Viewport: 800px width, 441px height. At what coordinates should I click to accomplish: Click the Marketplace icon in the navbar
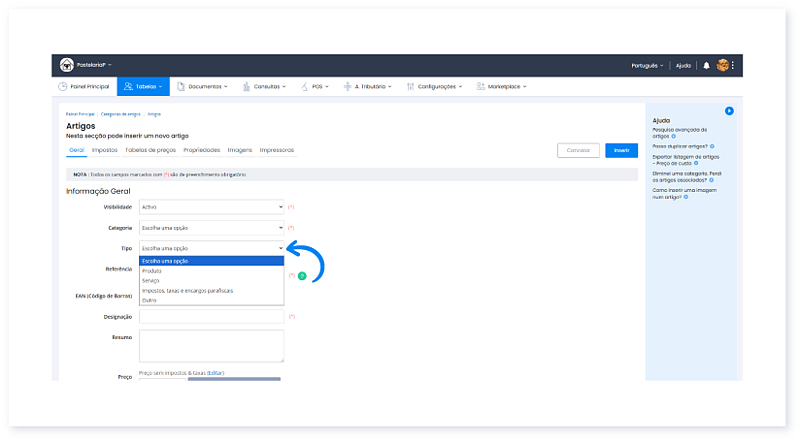(481, 87)
